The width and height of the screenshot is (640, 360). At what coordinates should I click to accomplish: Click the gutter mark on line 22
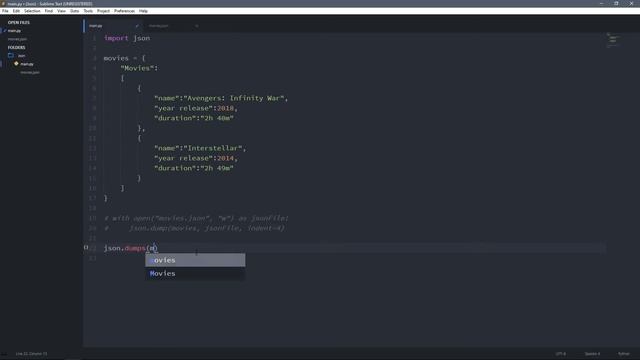point(86,247)
